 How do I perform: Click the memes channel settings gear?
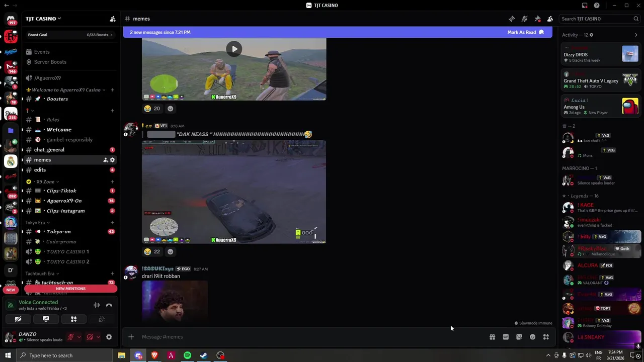[x=112, y=160]
